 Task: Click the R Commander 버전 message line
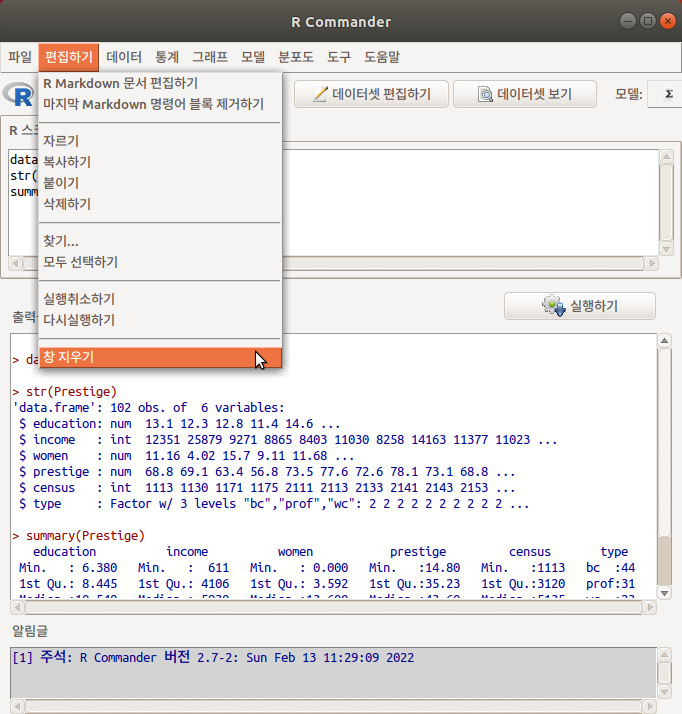tap(214, 658)
